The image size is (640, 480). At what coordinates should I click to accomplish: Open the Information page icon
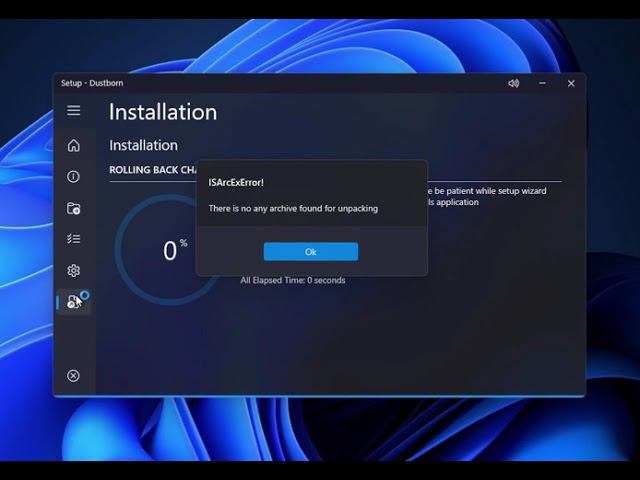73,176
